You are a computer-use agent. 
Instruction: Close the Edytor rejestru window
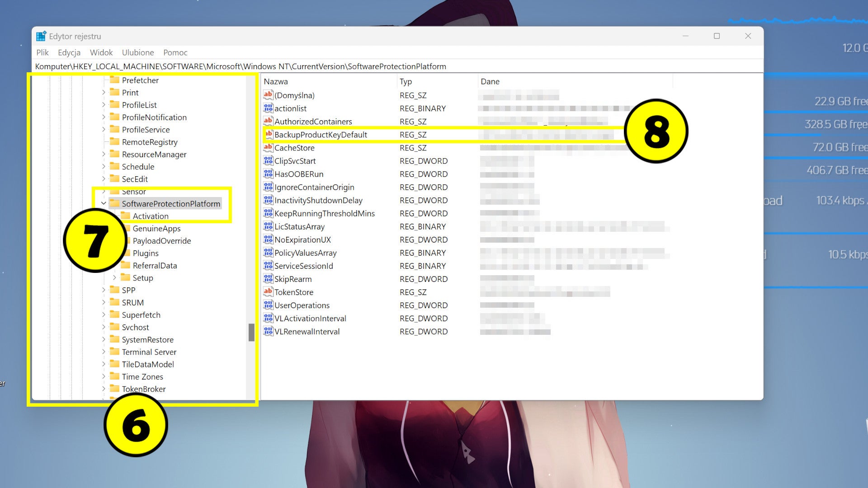(748, 36)
